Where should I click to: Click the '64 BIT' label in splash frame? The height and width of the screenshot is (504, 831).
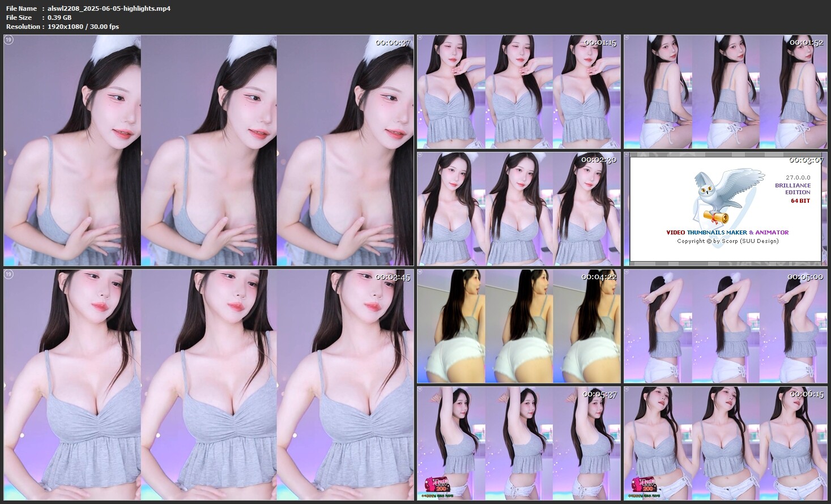tap(800, 201)
